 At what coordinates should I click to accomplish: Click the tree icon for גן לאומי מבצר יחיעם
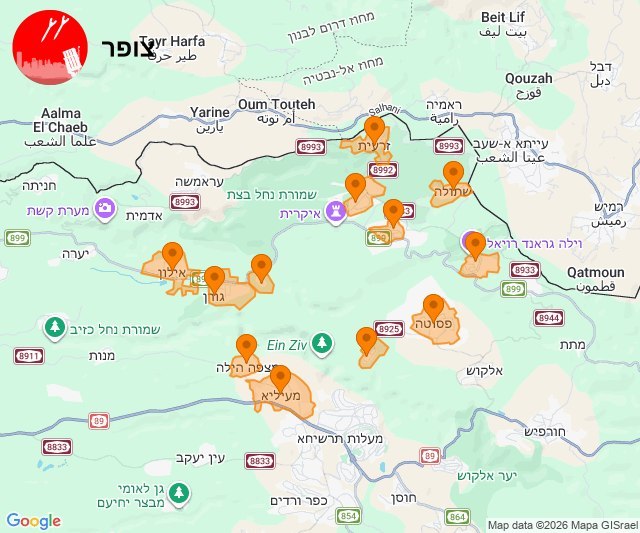(x=179, y=494)
